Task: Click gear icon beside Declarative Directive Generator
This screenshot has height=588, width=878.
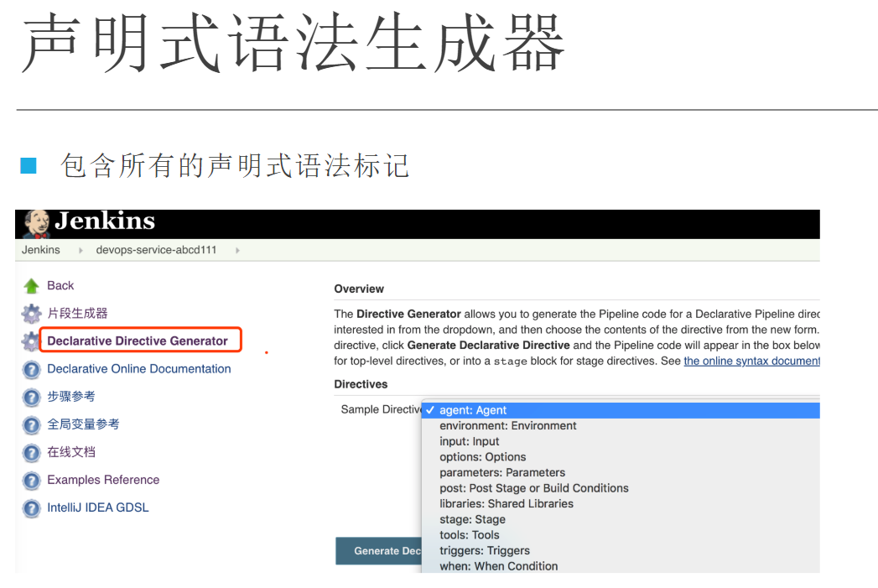Action: point(31,341)
